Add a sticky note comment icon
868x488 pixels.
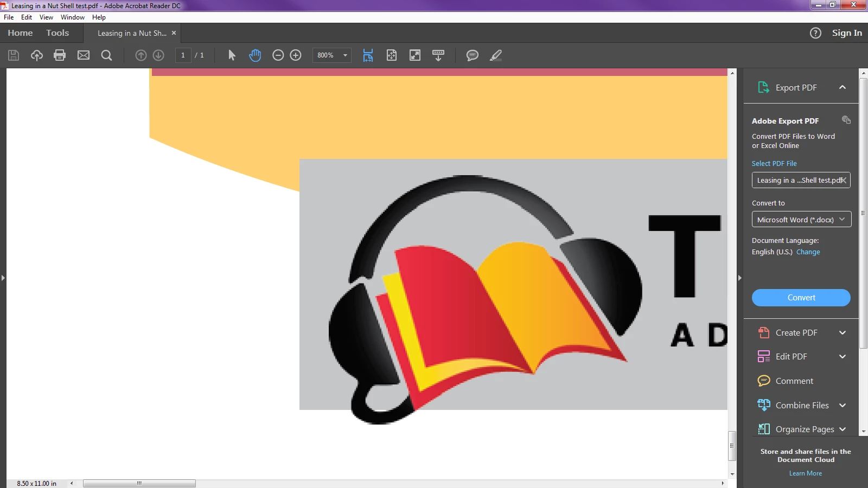coord(473,55)
